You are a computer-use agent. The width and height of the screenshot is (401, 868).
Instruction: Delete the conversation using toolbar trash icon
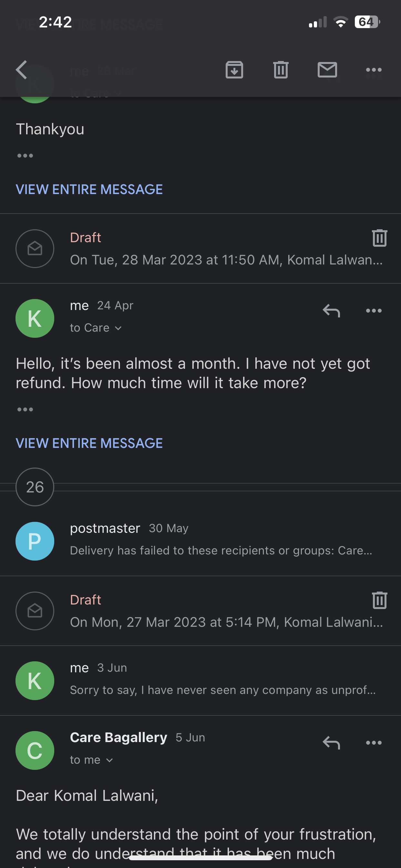281,70
